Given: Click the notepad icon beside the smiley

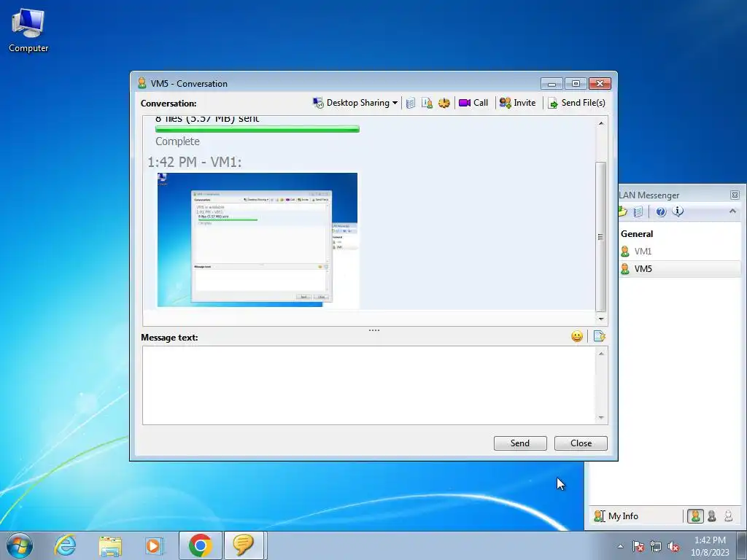Looking at the screenshot, I should tap(600, 337).
